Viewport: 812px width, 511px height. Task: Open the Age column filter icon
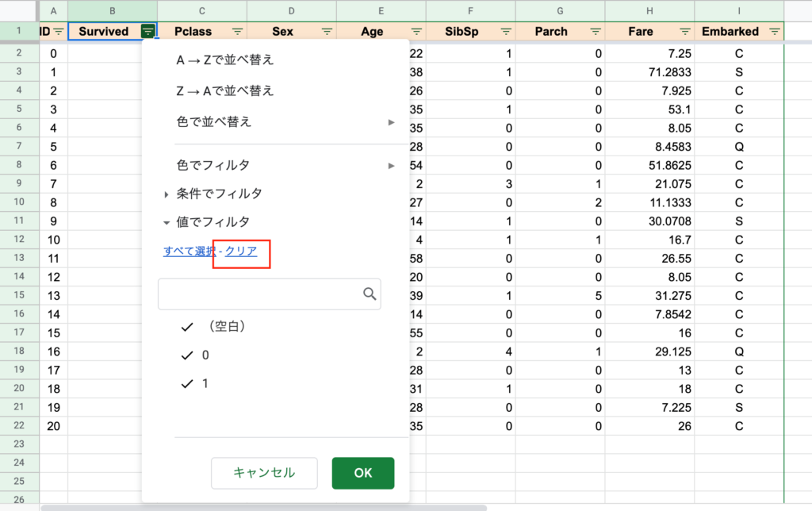[x=416, y=32]
